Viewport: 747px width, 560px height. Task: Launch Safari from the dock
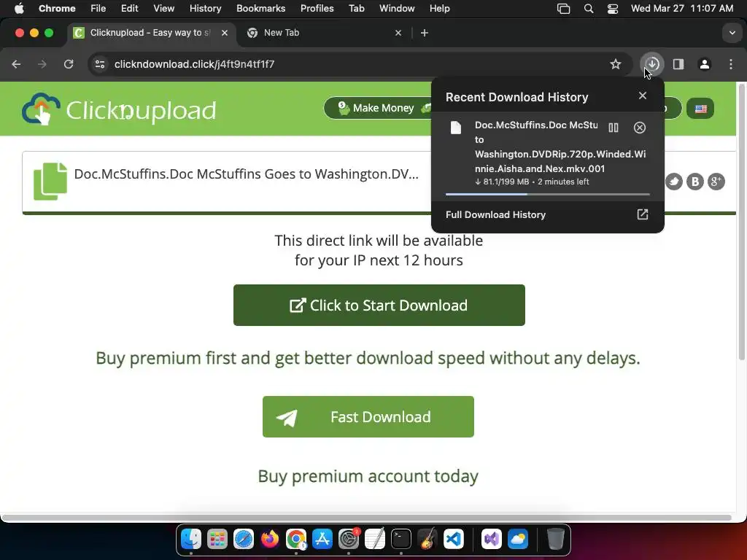click(x=244, y=539)
